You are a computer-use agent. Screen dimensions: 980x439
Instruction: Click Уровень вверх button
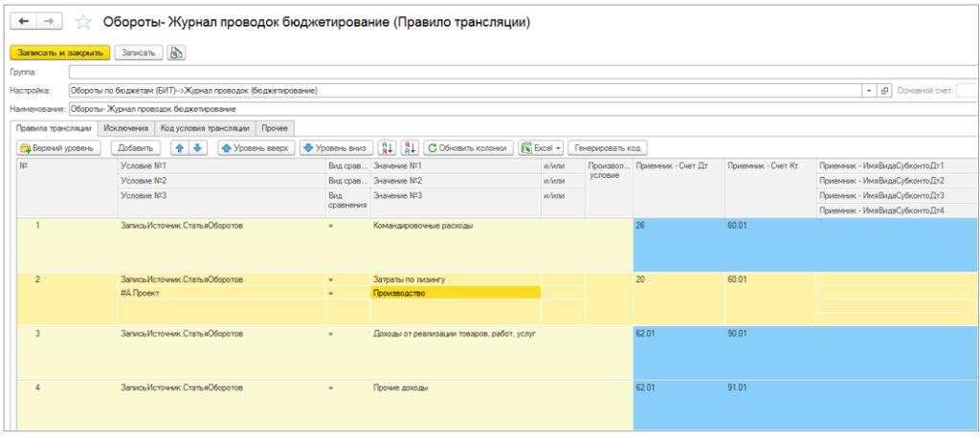point(256,148)
